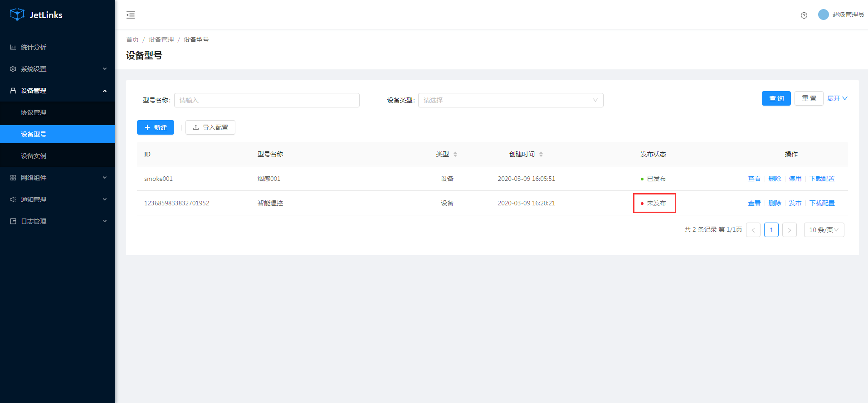Screen dimensions: 868x403
Task: Delete the smoke001 row
Action: (x=775, y=179)
